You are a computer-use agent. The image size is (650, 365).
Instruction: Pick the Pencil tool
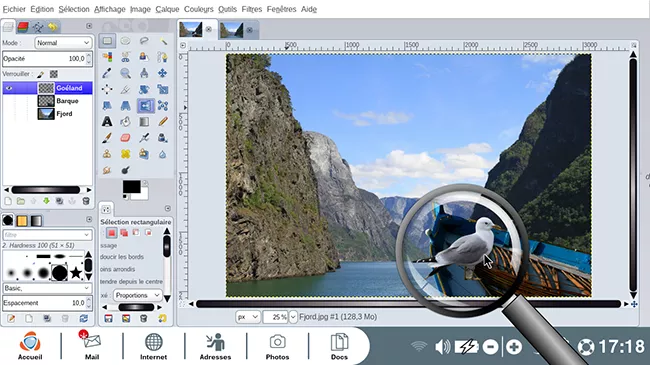click(162, 122)
